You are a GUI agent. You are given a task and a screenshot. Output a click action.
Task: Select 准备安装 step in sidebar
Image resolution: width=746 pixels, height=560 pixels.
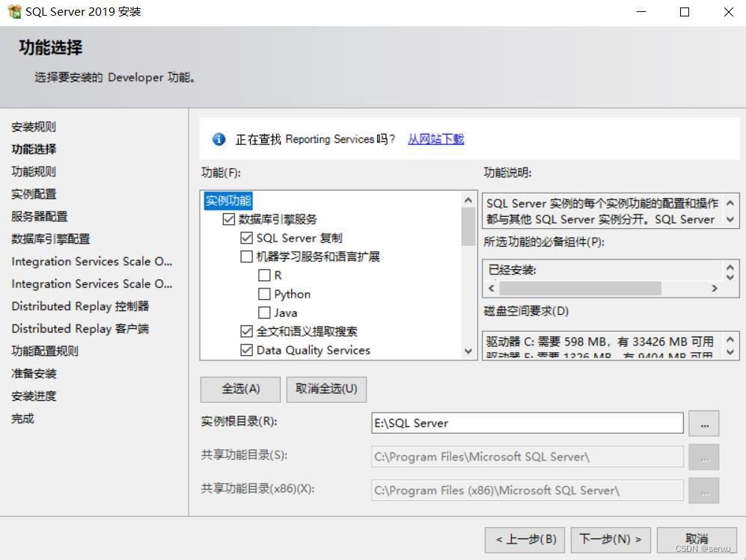click(x=34, y=374)
